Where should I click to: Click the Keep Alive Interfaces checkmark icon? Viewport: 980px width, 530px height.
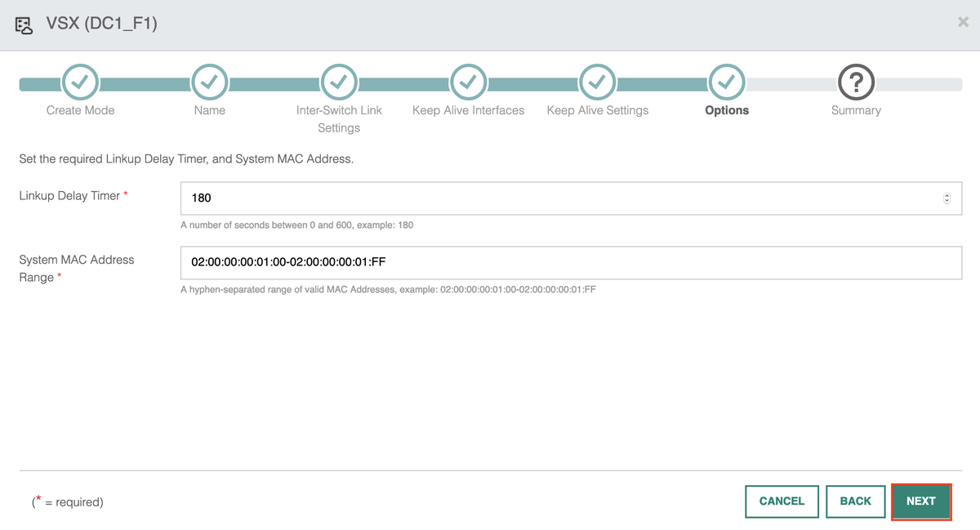click(x=468, y=82)
